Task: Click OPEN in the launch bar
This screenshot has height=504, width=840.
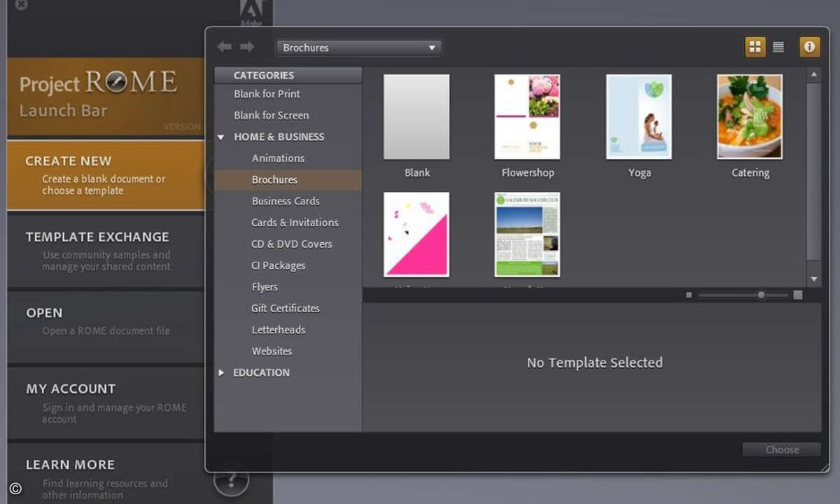Action: point(106,326)
